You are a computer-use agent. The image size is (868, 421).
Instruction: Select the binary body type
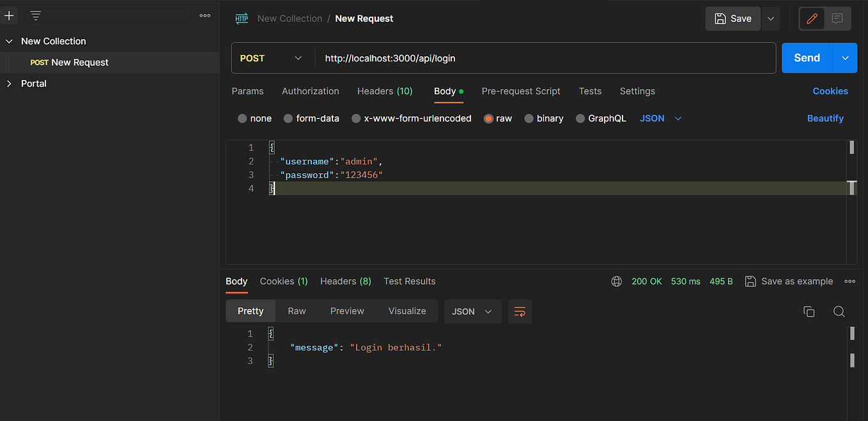click(529, 118)
